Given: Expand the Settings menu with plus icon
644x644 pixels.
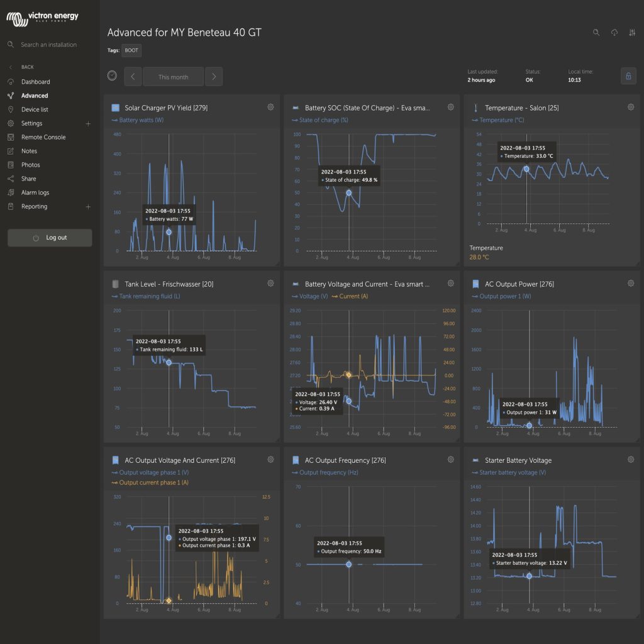Looking at the screenshot, I should click(88, 124).
